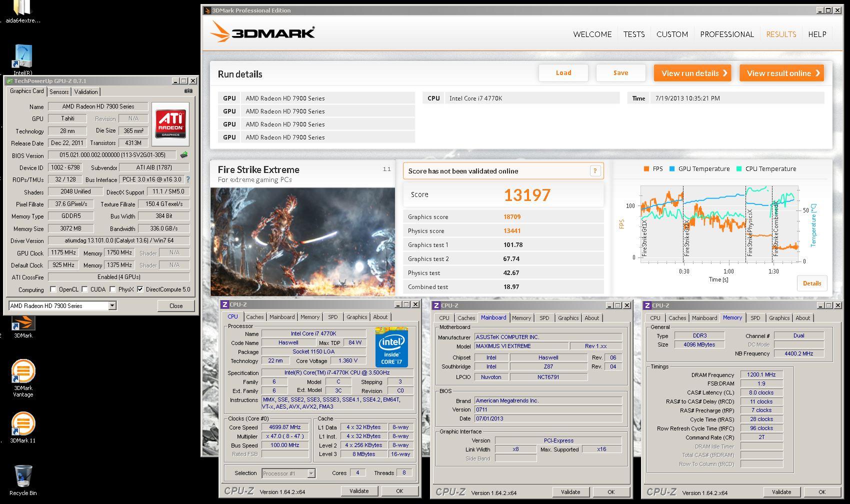Click the green CPU Temperature legend swatch
Screen dimensions: 850x504
point(739,169)
